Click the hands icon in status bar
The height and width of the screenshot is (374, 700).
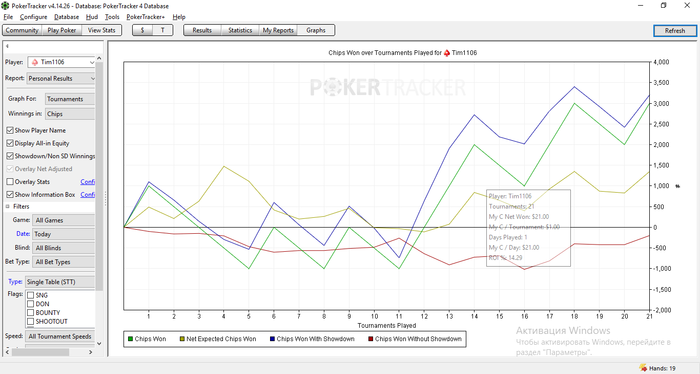click(x=643, y=368)
